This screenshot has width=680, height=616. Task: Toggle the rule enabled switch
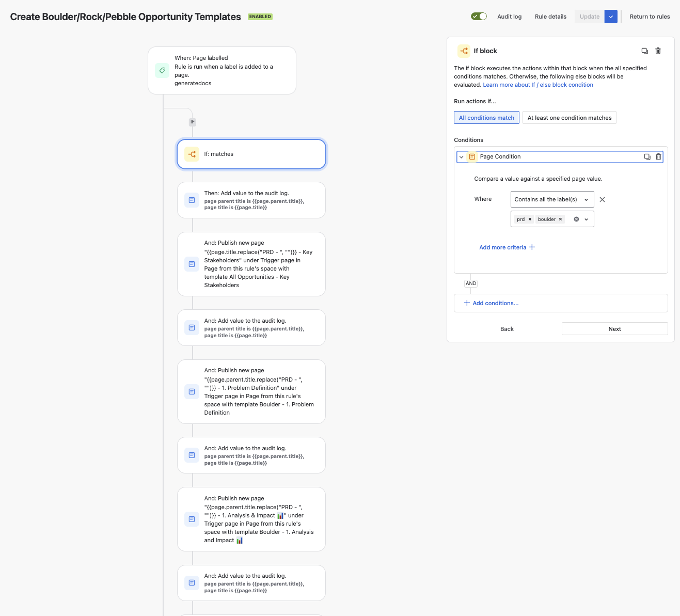tap(479, 17)
